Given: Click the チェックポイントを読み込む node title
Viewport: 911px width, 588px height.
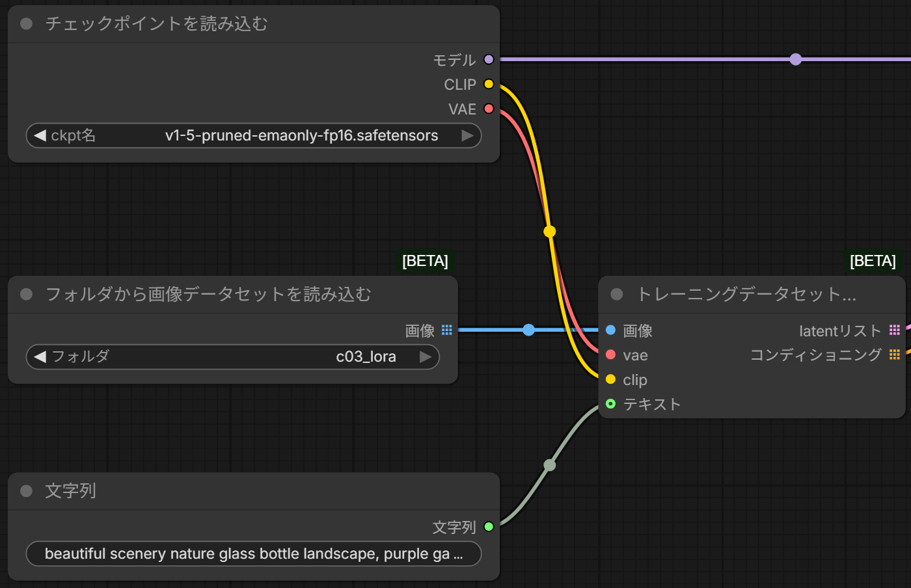Looking at the screenshot, I should (x=156, y=24).
